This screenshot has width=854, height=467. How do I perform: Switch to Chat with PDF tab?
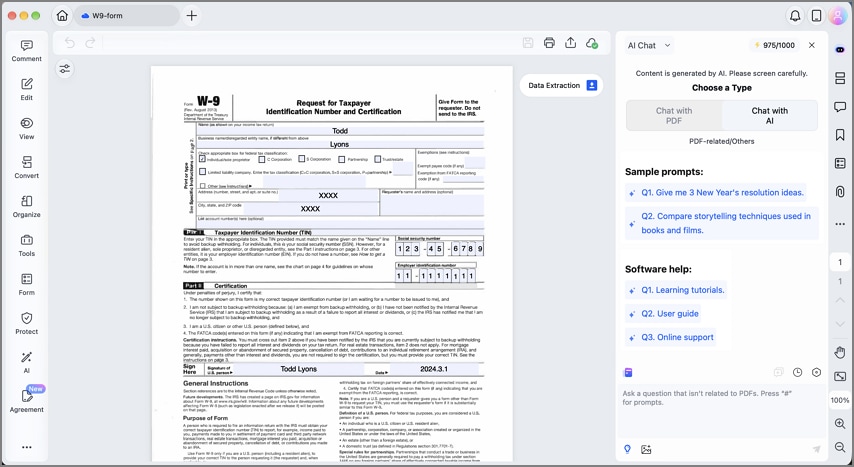(x=674, y=116)
